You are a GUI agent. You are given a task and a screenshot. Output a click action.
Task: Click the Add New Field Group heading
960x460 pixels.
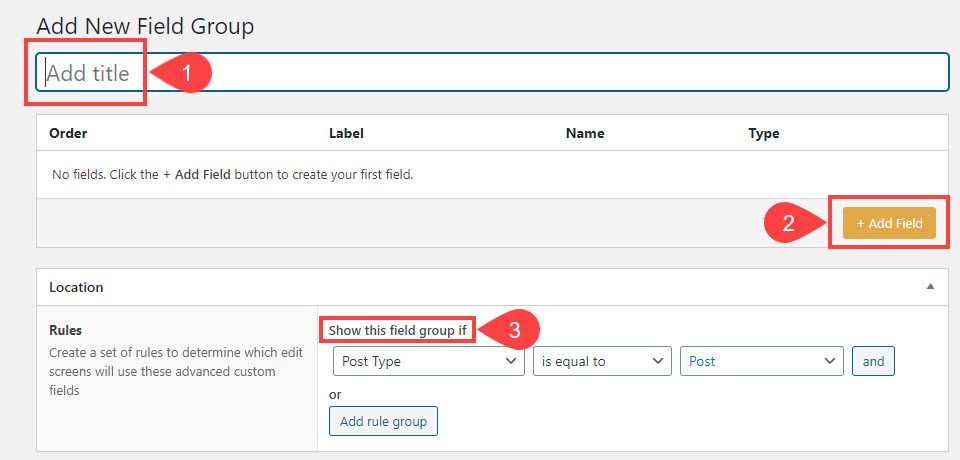coord(145,26)
